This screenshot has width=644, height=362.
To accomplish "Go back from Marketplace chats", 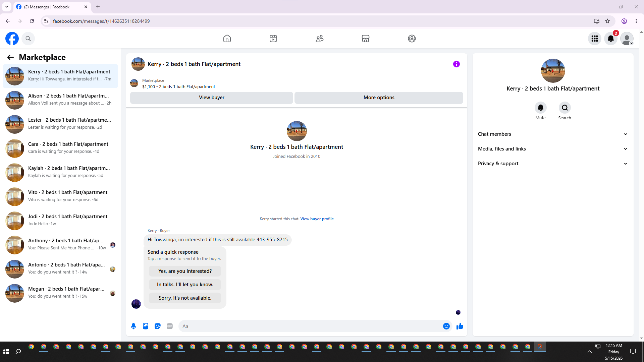I will [10, 57].
